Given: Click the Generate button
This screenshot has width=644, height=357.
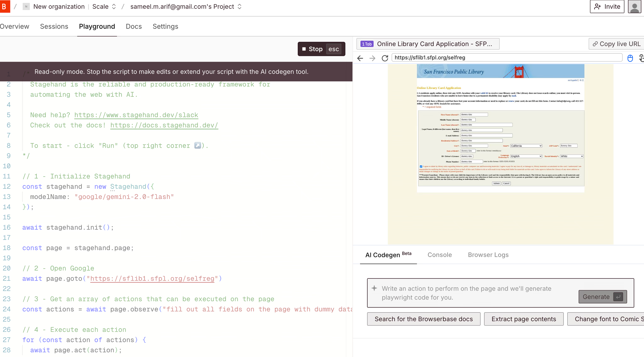Looking at the screenshot, I should [x=602, y=297].
